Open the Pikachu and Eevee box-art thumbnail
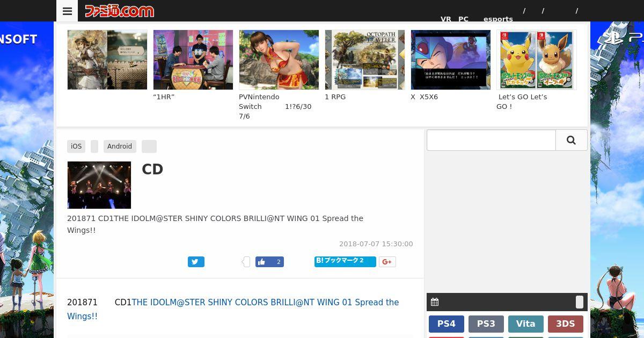This screenshot has width=644, height=338. [x=537, y=60]
